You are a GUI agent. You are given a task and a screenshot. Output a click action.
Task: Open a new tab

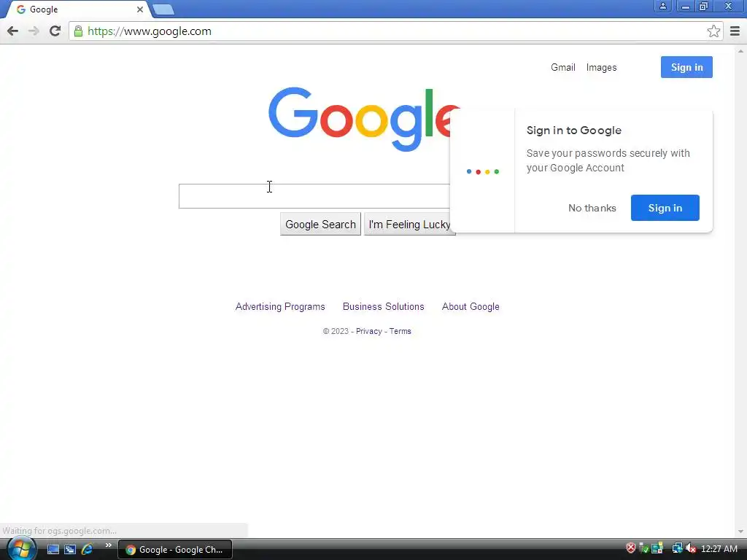point(163,9)
